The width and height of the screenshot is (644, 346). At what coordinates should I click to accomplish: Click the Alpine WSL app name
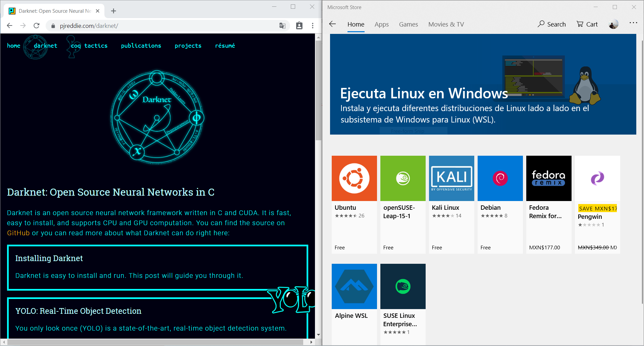click(x=351, y=316)
